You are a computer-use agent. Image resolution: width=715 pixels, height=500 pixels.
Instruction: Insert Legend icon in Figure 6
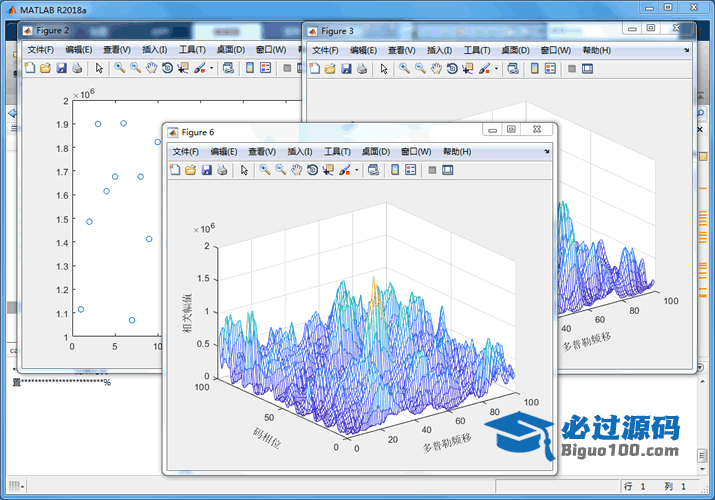pos(410,170)
